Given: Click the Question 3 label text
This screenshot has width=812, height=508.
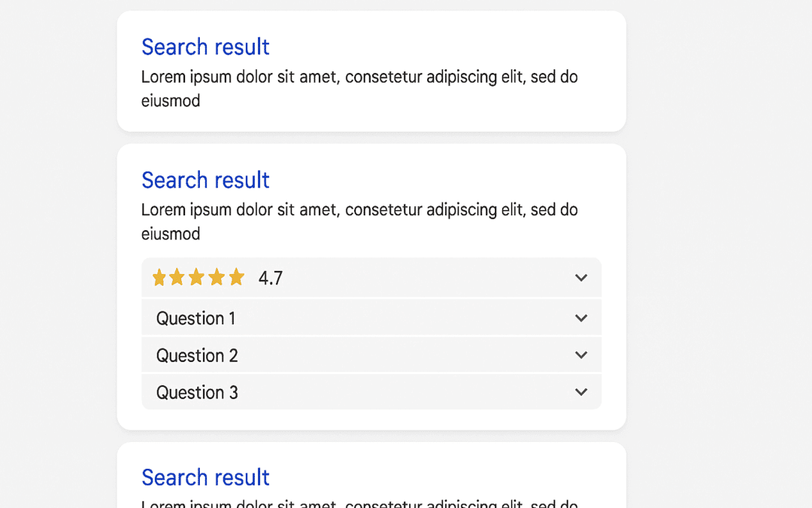Looking at the screenshot, I should click(x=197, y=392).
